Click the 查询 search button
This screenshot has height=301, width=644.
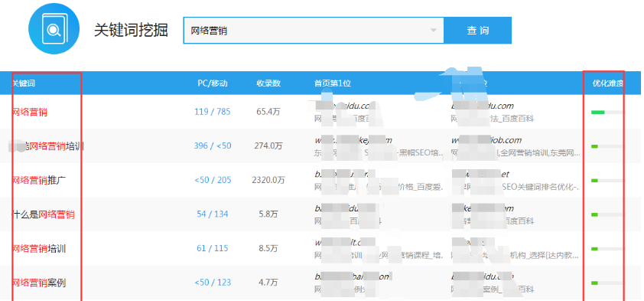point(478,31)
